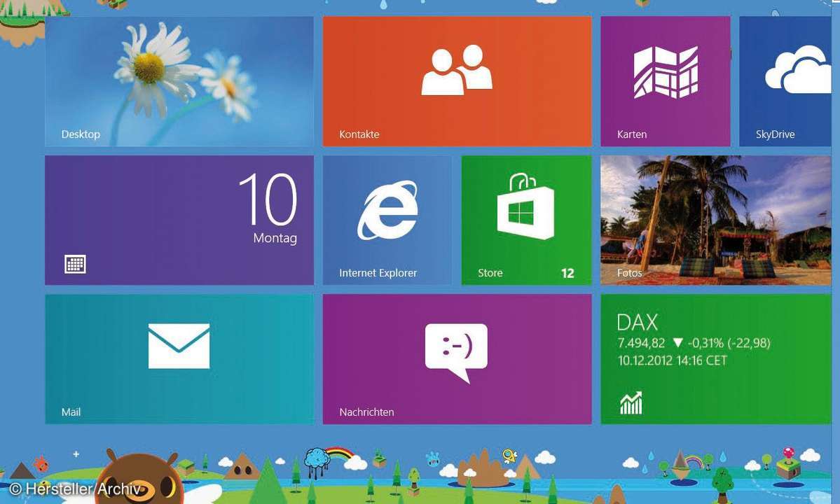Viewport: 840px width, 504px height.
Task: Open the Fotos beach photo tile
Action: coord(716,220)
